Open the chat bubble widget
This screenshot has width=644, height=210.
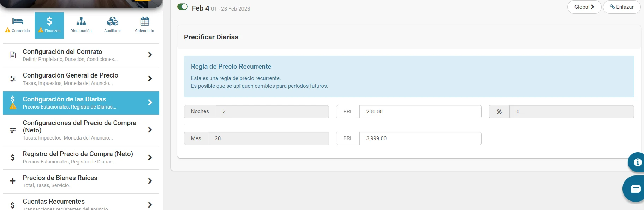(x=635, y=189)
